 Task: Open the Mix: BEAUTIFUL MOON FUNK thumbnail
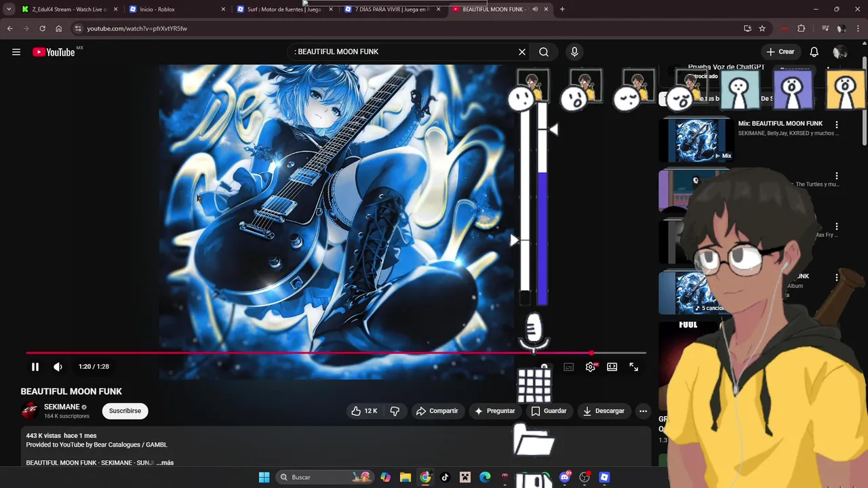pos(696,140)
